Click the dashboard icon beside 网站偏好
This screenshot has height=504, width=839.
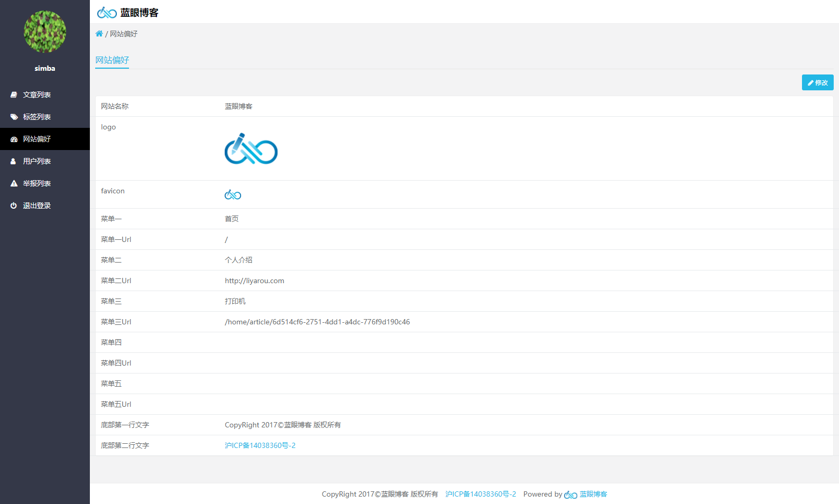pyautogui.click(x=14, y=139)
